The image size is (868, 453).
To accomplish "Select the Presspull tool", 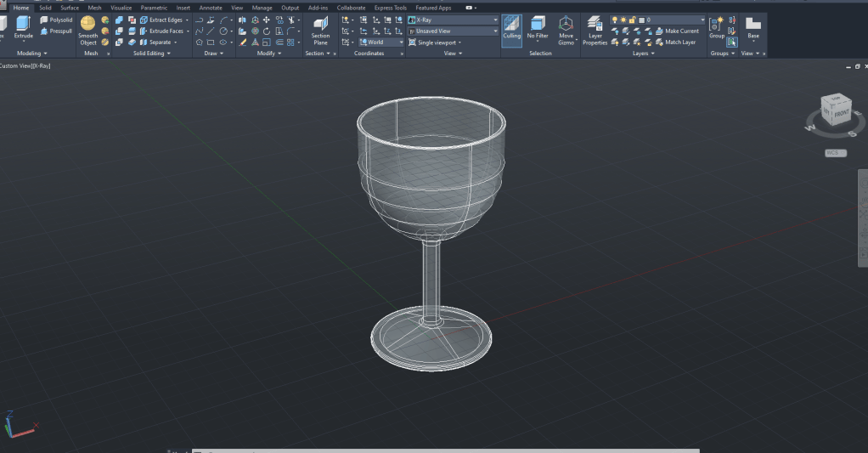I will tap(56, 31).
